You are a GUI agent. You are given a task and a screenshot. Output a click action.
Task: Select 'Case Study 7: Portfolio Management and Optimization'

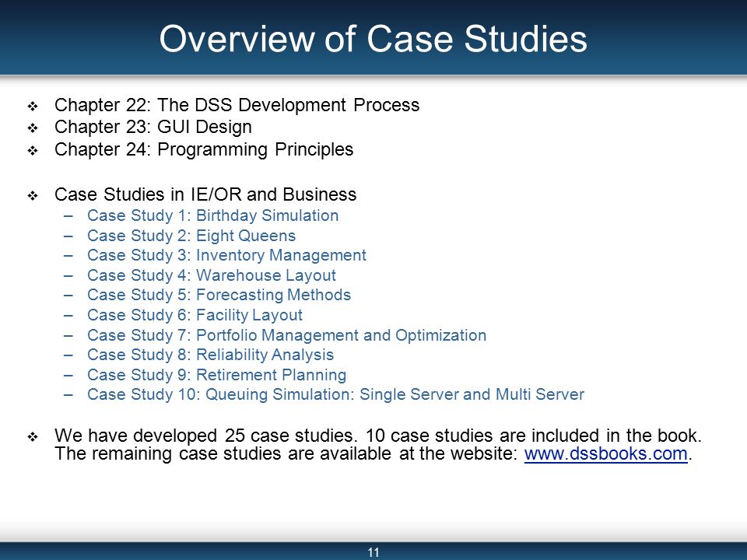tap(286, 335)
